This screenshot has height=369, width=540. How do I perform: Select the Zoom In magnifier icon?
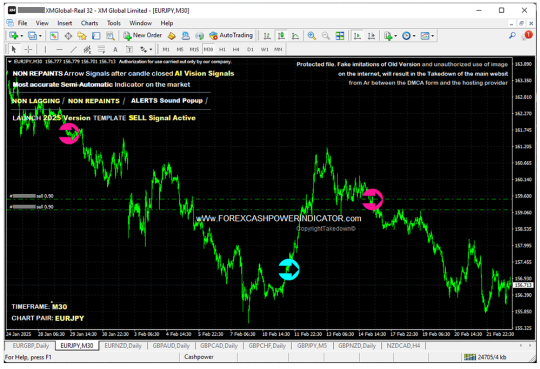coord(312,36)
